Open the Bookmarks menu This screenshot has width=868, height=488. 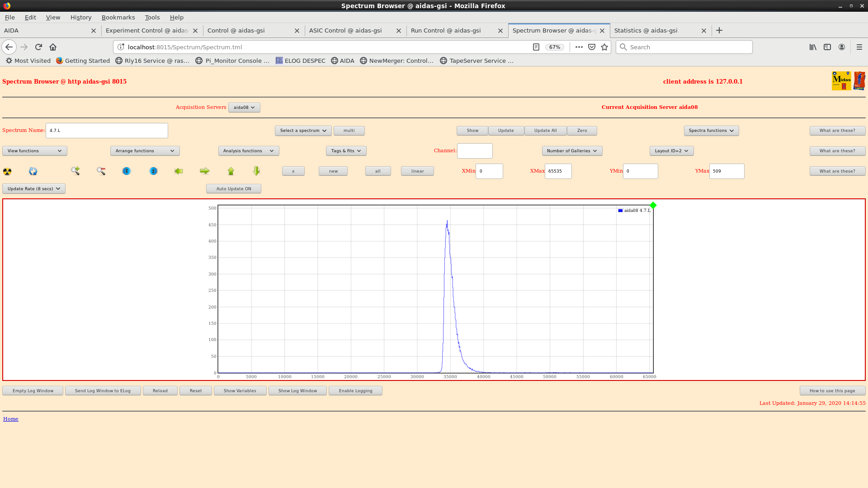click(118, 17)
